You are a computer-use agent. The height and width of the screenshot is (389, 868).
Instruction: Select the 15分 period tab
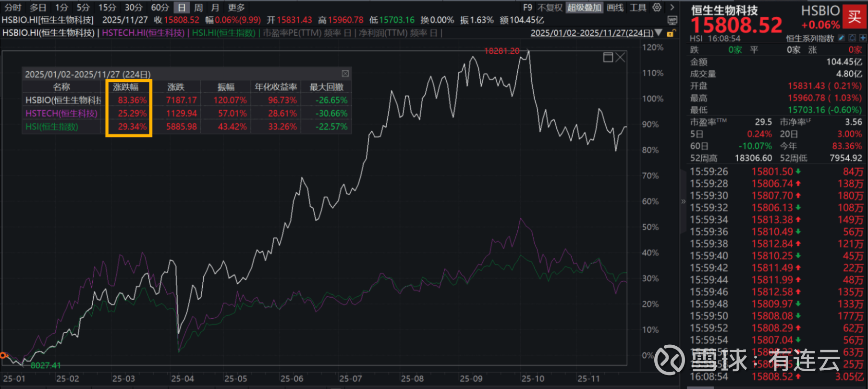coord(107,8)
